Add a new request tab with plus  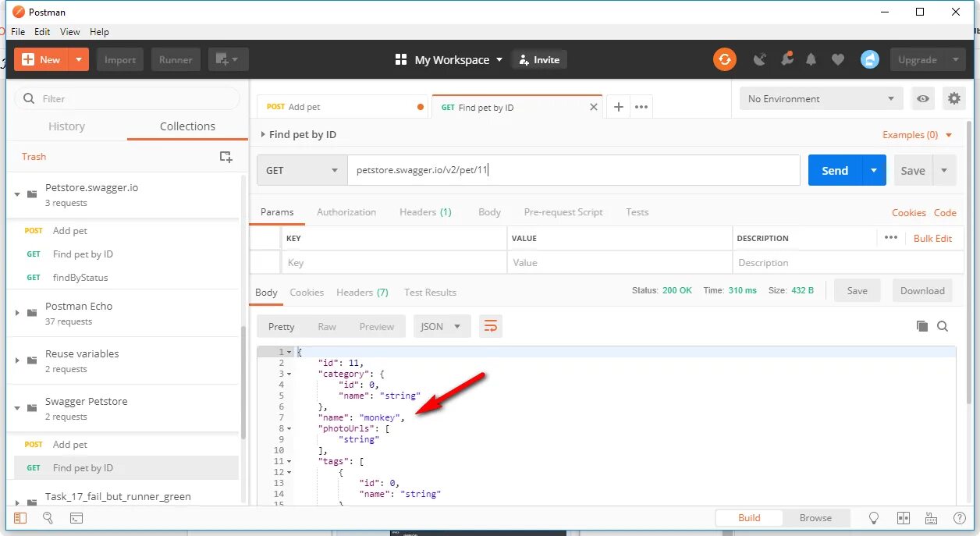pyautogui.click(x=618, y=107)
